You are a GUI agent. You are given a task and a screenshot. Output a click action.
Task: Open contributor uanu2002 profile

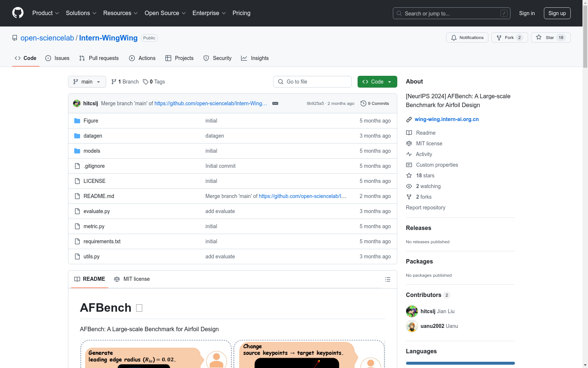pos(439,326)
